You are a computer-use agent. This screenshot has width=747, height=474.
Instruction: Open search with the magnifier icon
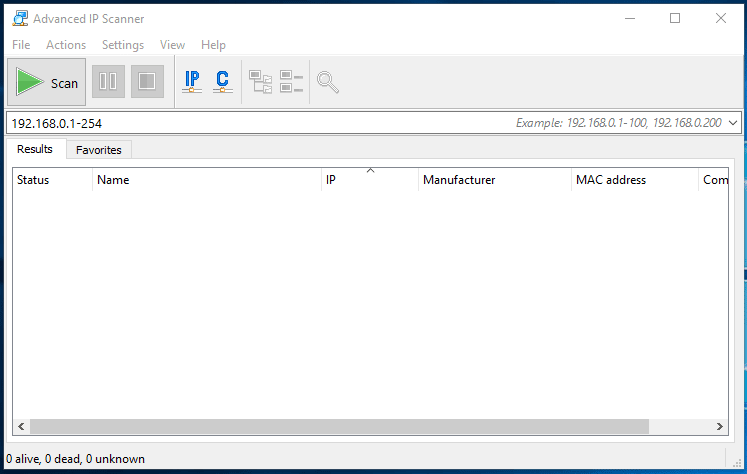pos(327,82)
